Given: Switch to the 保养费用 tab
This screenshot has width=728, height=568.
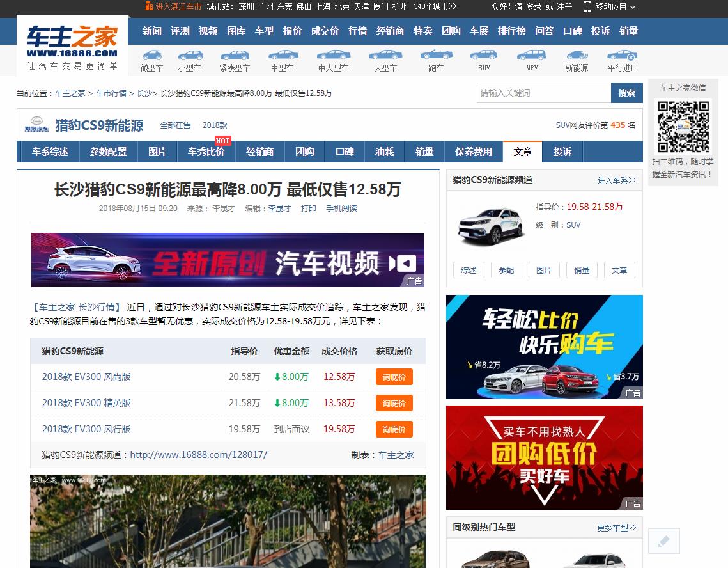Looking at the screenshot, I should pos(473,152).
